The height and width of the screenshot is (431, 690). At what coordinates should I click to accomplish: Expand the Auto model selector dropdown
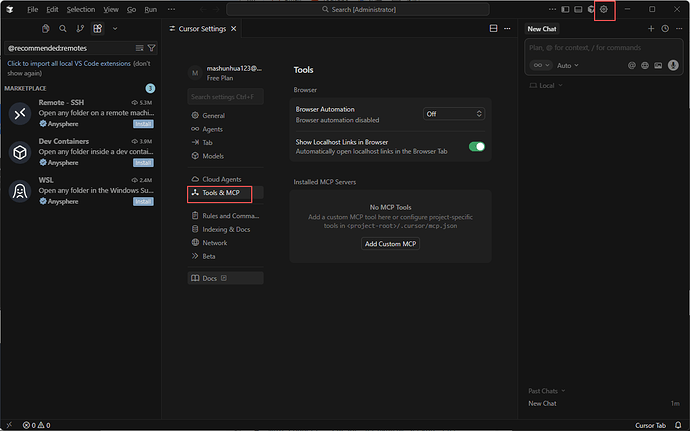[x=567, y=65]
